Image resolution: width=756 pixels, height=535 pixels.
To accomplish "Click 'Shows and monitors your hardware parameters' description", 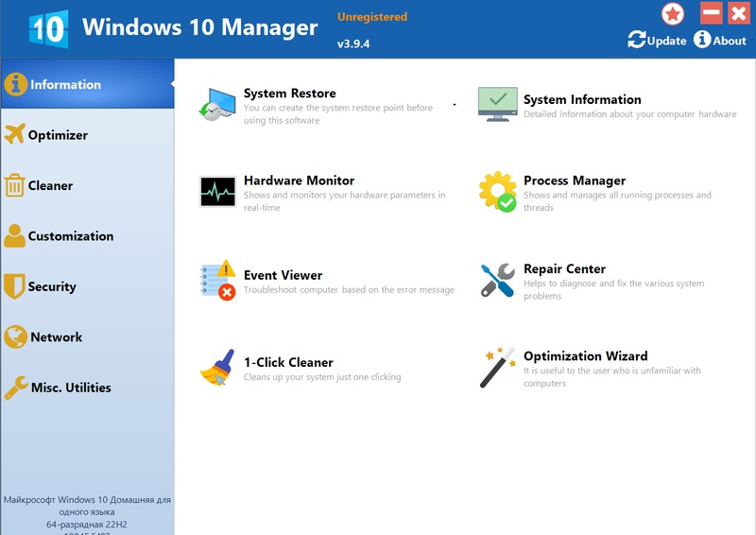I will coord(344,201).
